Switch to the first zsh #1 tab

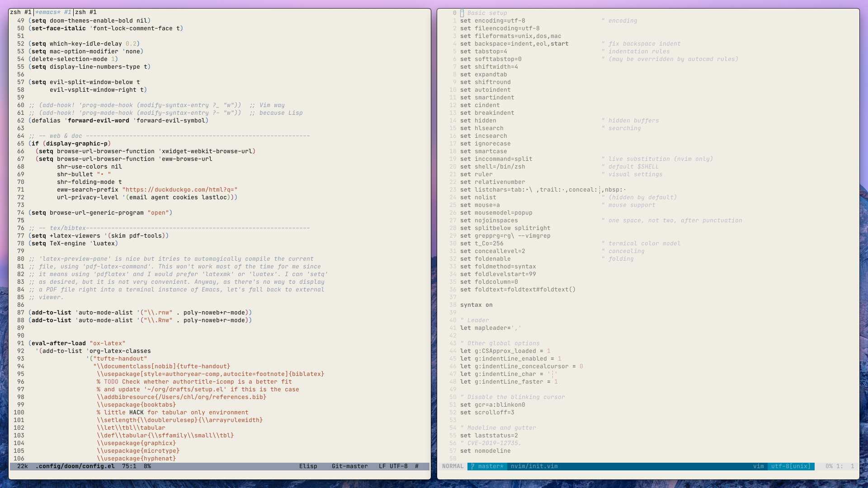point(21,12)
